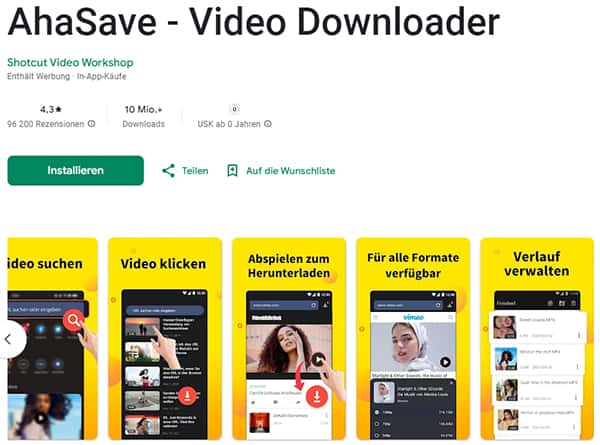
Task: Open the 'Für alle Formate verfügbar' screenshot
Action: [413, 339]
